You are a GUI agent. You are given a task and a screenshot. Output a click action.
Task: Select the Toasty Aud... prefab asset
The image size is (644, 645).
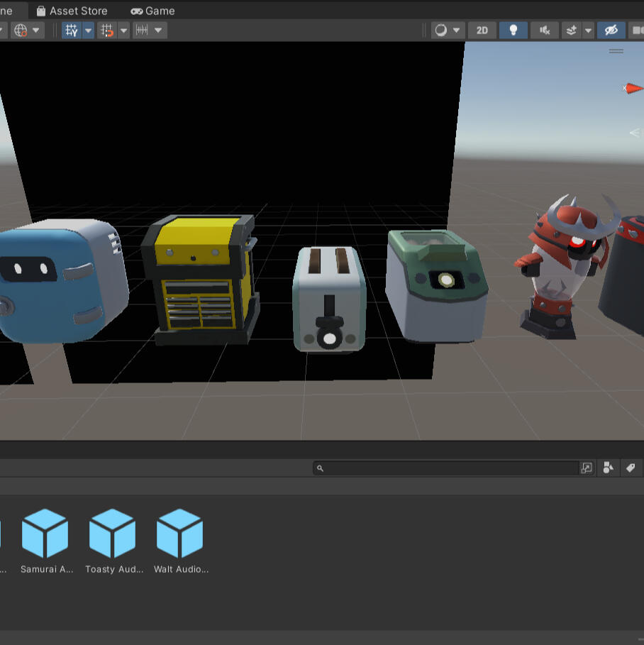[113, 541]
